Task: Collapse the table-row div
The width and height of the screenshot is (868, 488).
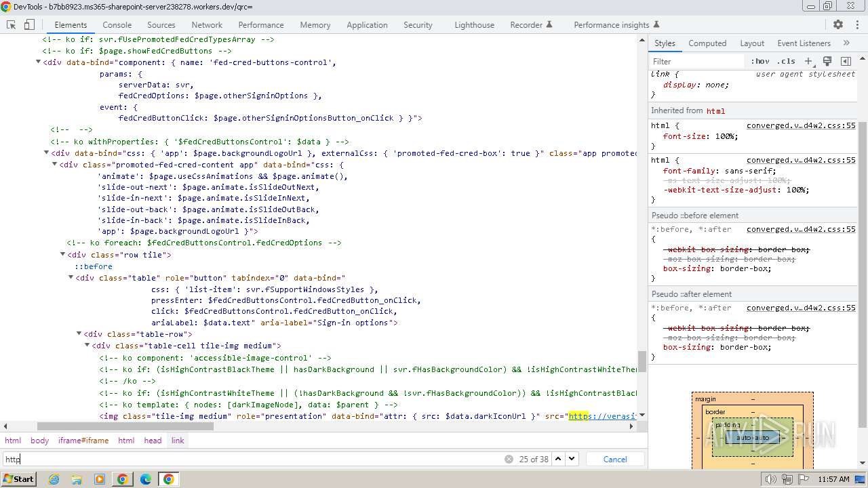Action: [79, 334]
